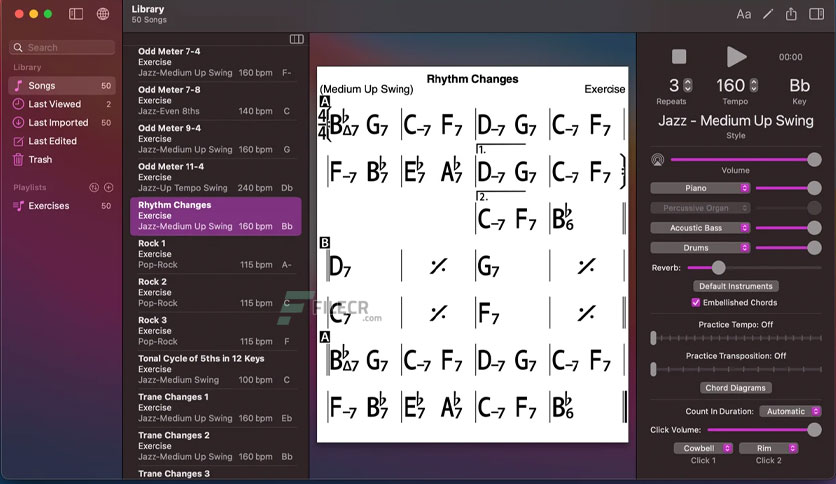Click the Default Instruments button

[736, 286]
